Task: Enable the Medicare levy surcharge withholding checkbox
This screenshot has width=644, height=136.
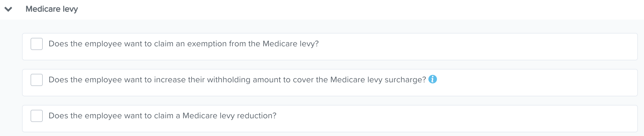Action: (37, 80)
